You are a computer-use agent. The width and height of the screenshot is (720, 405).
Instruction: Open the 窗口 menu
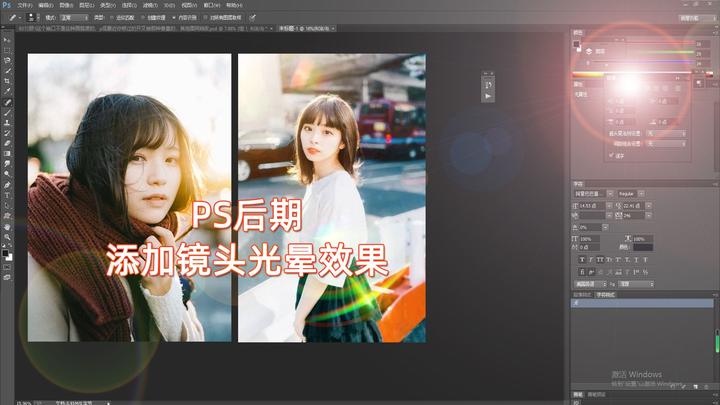pos(211,5)
